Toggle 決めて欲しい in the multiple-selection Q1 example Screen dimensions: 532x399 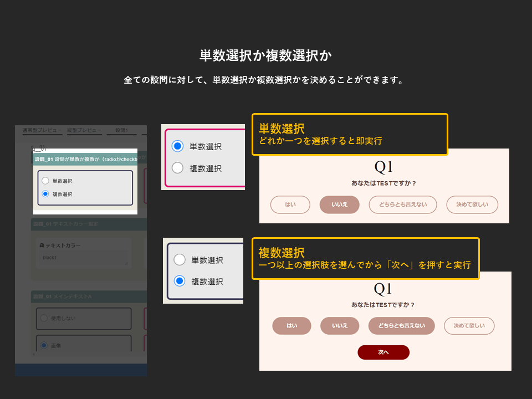469,326
